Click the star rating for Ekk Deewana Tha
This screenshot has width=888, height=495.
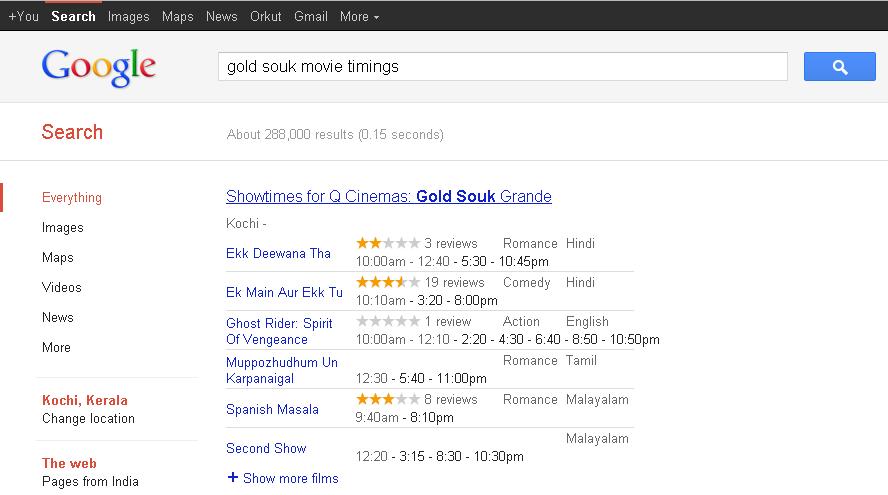[388, 243]
